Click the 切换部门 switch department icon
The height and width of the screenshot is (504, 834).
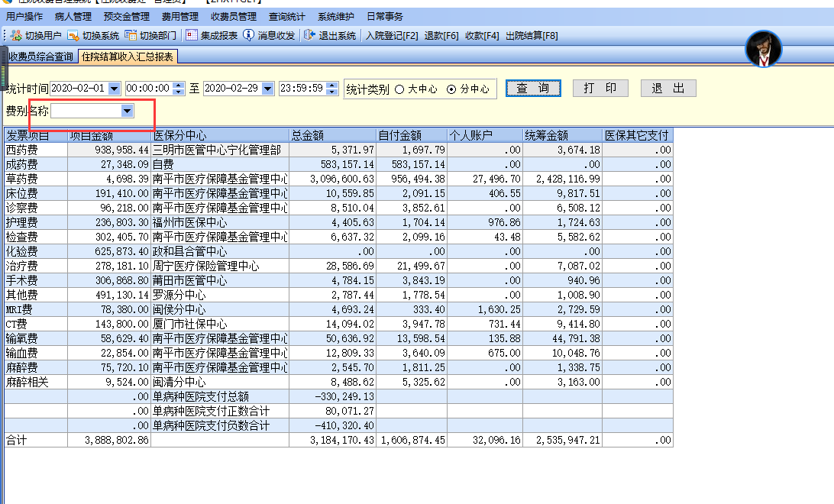(x=131, y=36)
